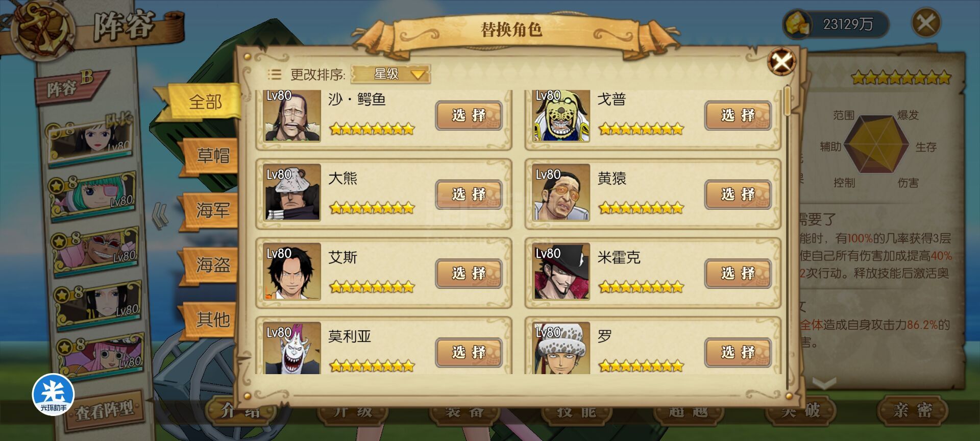The height and width of the screenshot is (441, 980).
Task: Click 米霍克 character portrait icon
Action: pyautogui.click(x=561, y=271)
